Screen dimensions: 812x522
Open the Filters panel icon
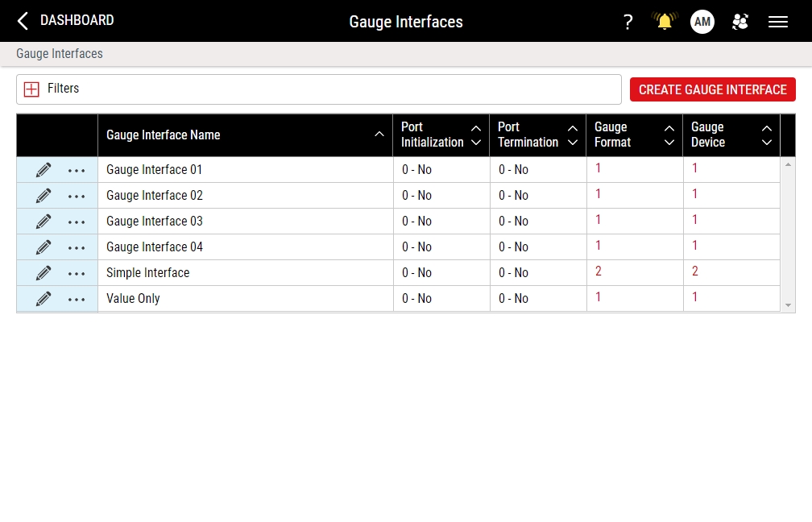[31, 89]
